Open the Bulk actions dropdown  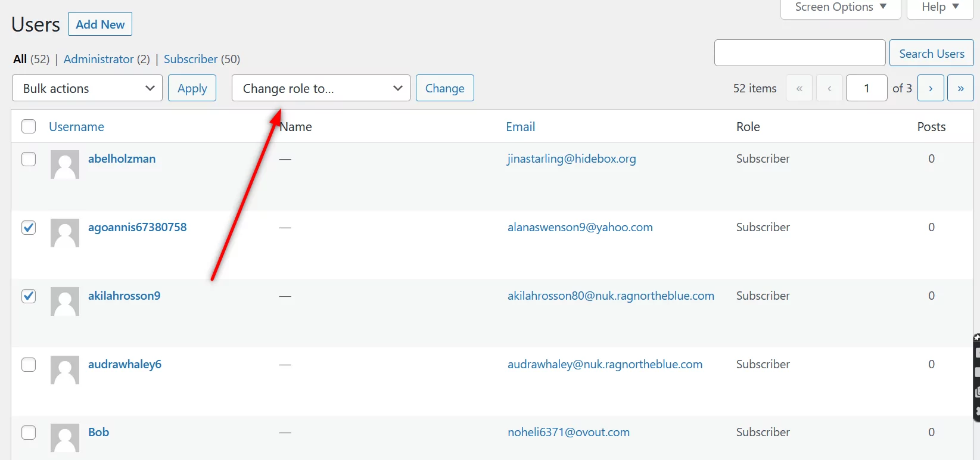(x=87, y=88)
